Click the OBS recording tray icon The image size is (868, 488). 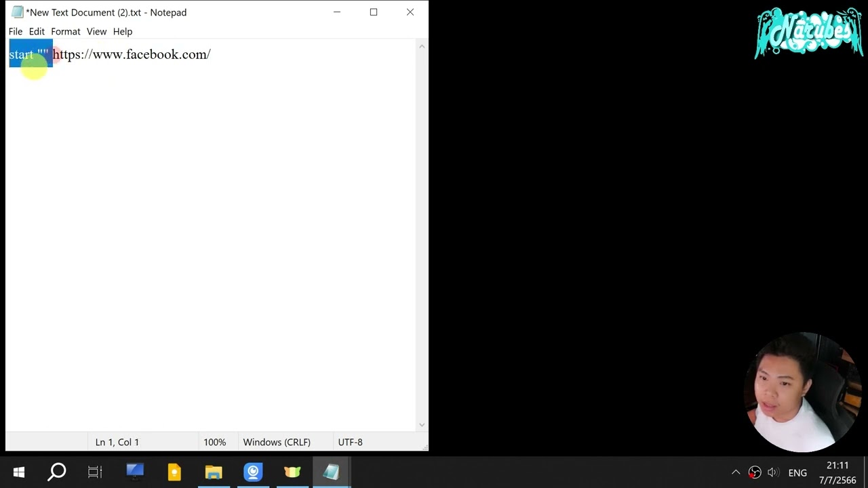pyautogui.click(x=755, y=472)
